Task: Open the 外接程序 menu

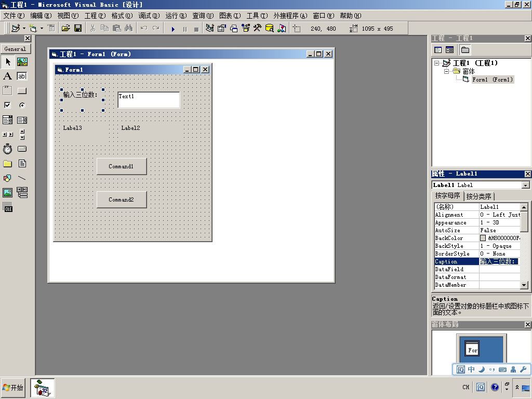Action: point(290,16)
